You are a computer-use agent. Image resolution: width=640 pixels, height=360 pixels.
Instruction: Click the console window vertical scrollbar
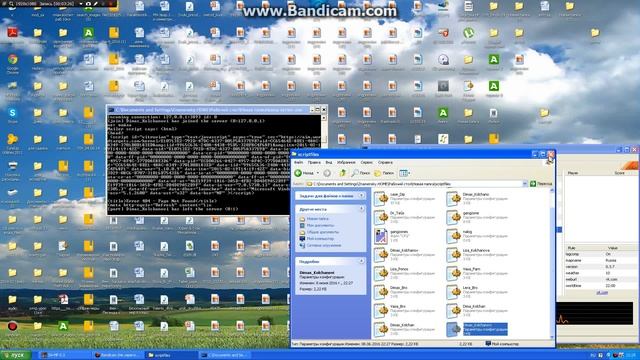point(324,164)
